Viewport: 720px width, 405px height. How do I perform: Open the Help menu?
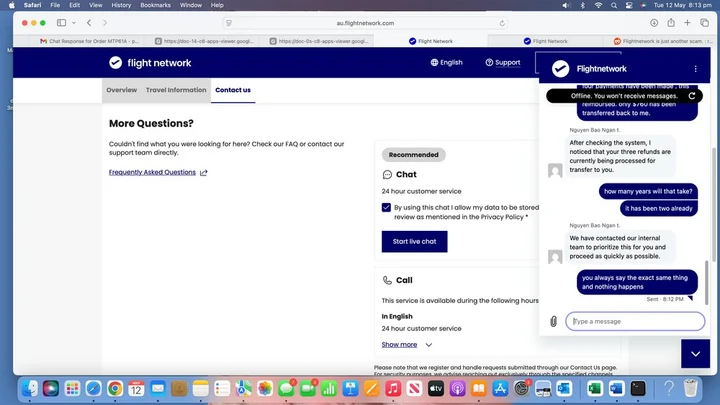click(x=217, y=5)
